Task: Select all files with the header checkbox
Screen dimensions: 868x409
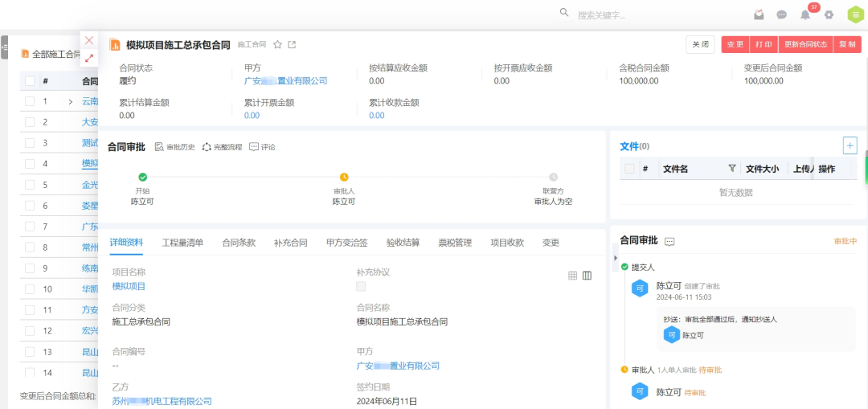Action: click(629, 169)
